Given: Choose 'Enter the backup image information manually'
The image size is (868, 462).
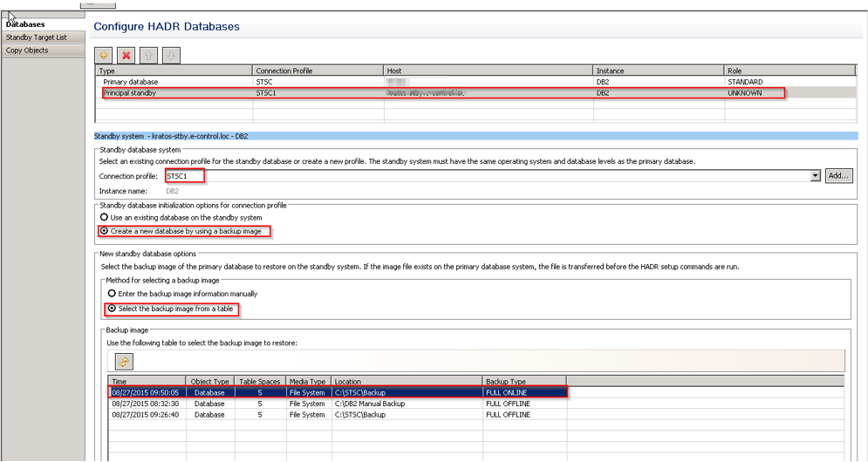Looking at the screenshot, I should coord(112,294).
